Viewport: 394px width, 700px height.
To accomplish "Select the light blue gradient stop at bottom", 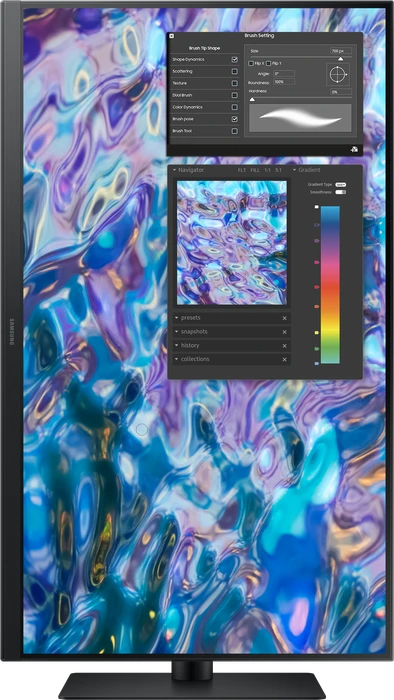I will 317,363.
